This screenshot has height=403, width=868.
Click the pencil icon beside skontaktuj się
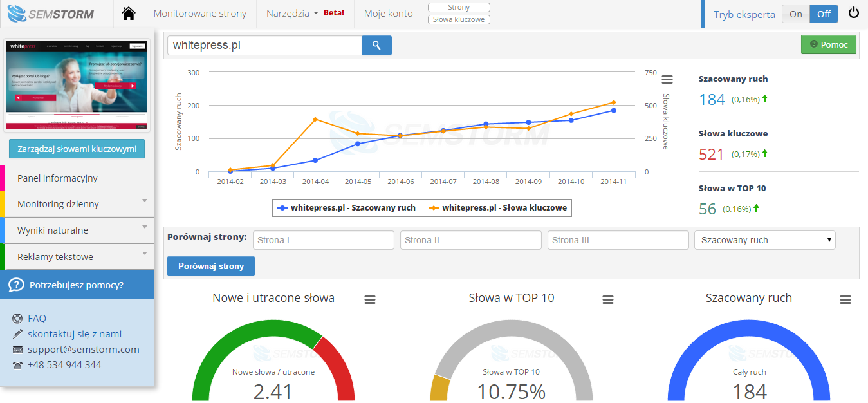tap(17, 334)
